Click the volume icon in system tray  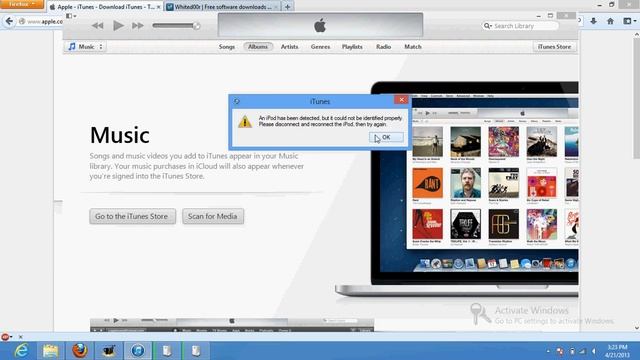coord(594,351)
